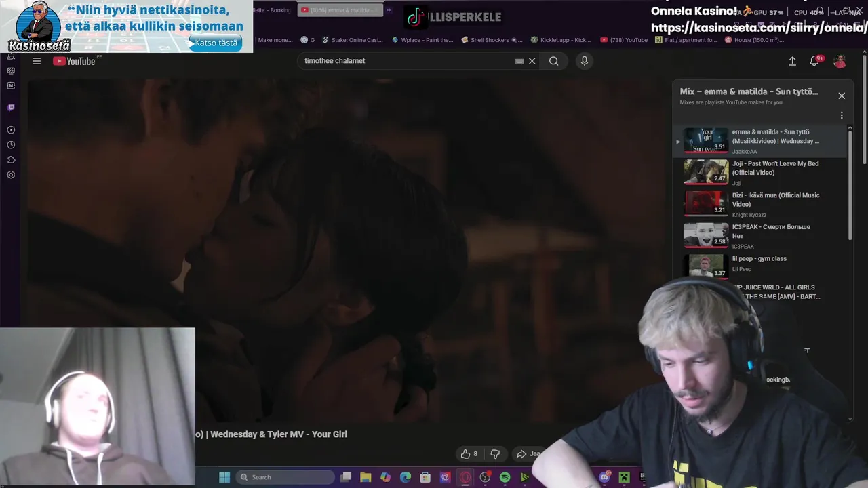Open the YouTube hamburger guide menu

[37, 61]
